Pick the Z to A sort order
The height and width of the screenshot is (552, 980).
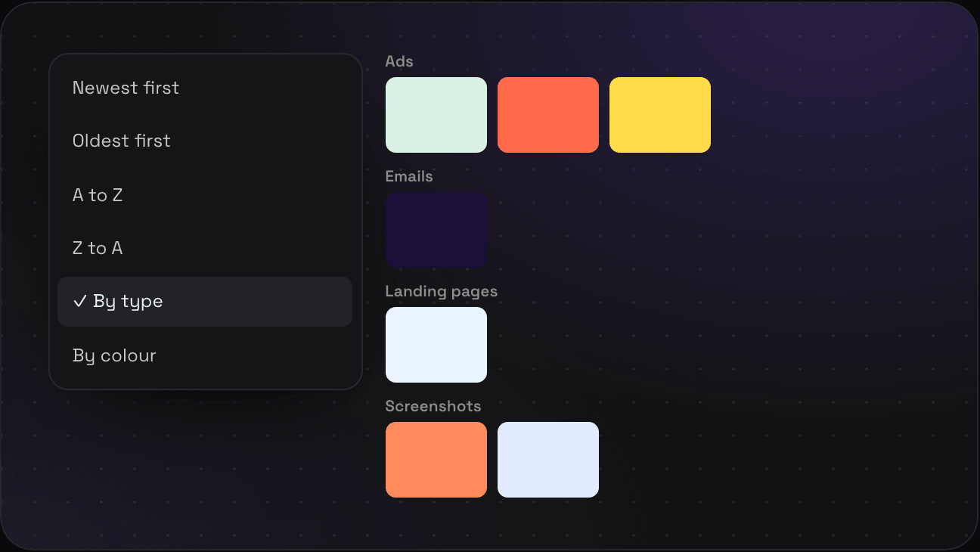click(x=205, y=248)
